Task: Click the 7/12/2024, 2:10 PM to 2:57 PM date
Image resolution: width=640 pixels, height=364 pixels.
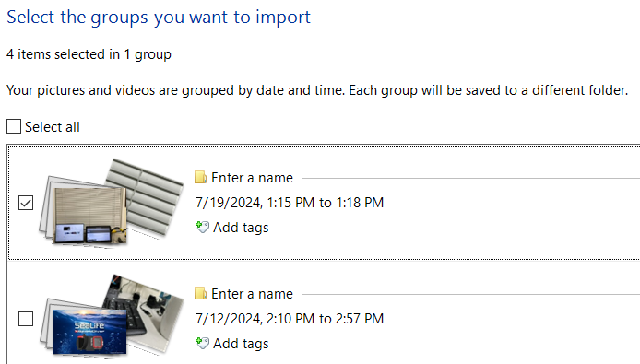Action: [x=290, y=318]
